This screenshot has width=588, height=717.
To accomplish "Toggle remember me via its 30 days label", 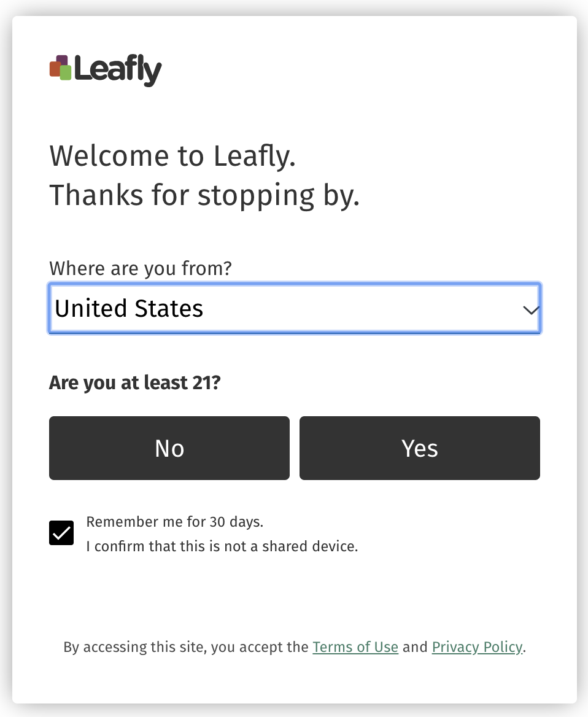I will click(x=175, y=522).
